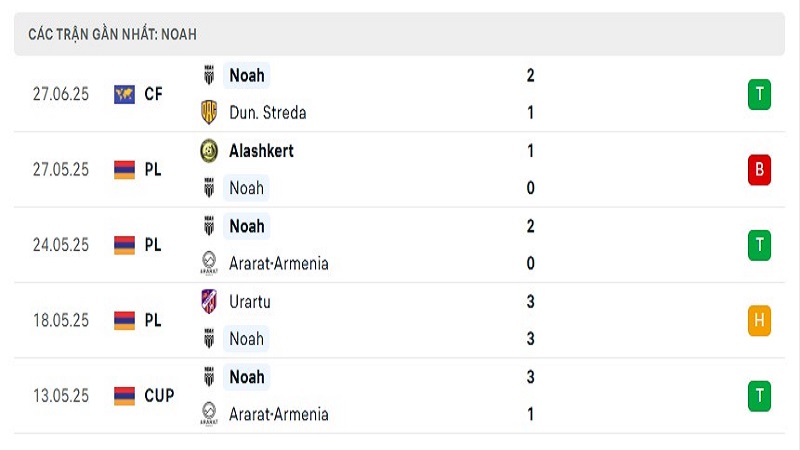The width and height of the screenshot is (800, 450).
Task: Click Ararat-Armenia crest in the 24.05.25 match
Action: [x=209, y=263]
